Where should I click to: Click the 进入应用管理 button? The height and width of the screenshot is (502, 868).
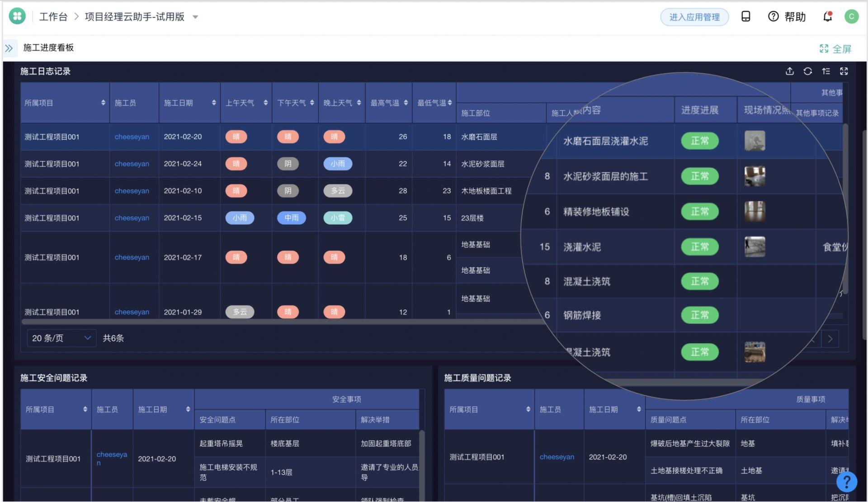tap(694, 17)
